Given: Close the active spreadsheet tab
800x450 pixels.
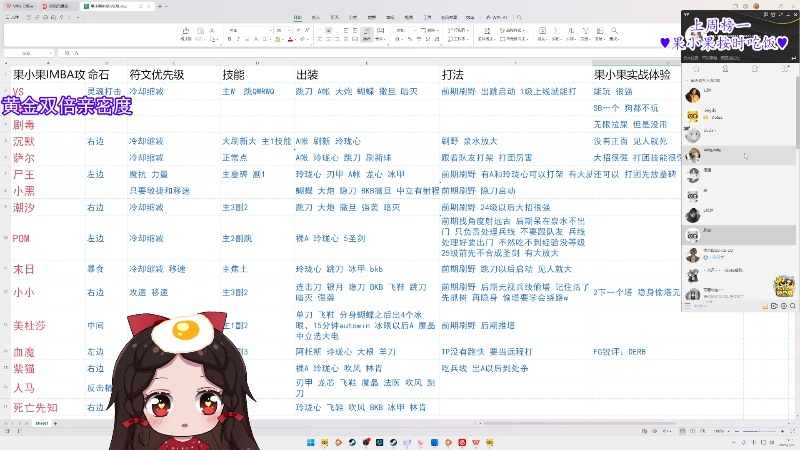Looking at the screenshot, I should (x=149, y=6).
